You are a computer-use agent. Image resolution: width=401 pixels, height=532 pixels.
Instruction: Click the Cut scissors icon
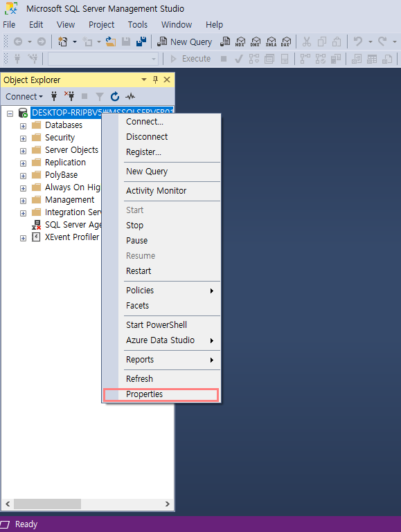coord(307,42)
